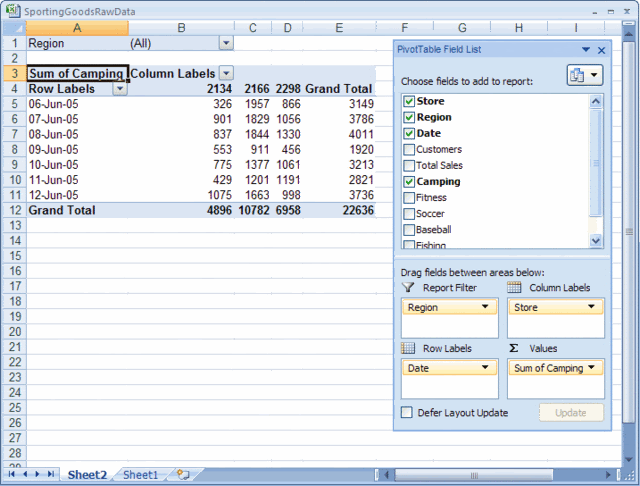Uncheck the Store field checkbox
This screenshot has height=486, width=640.
(409, 101)
